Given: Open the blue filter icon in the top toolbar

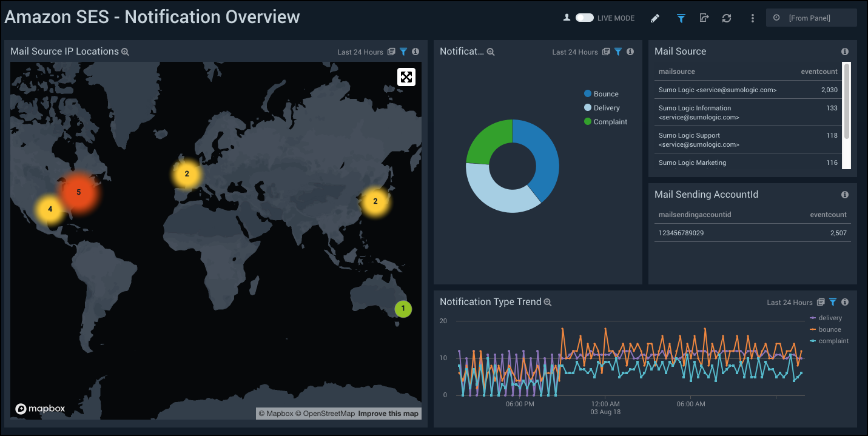Looking at the screenshot, I should (x=680, y=18).
